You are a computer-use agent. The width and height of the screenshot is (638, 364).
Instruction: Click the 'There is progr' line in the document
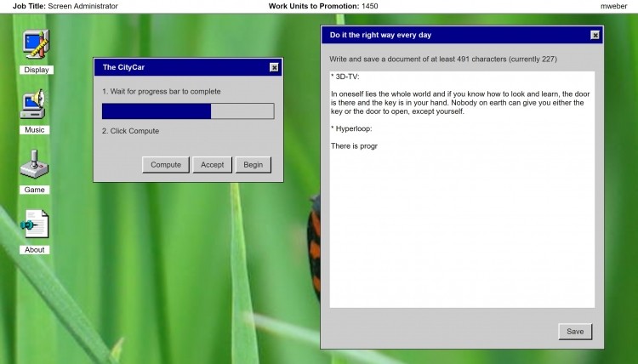point(354,146)
